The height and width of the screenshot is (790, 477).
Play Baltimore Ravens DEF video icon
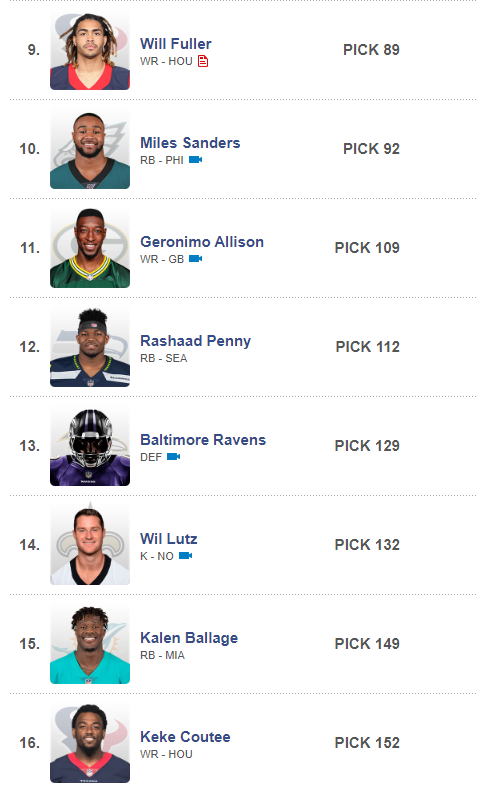(x=173, y=456)
